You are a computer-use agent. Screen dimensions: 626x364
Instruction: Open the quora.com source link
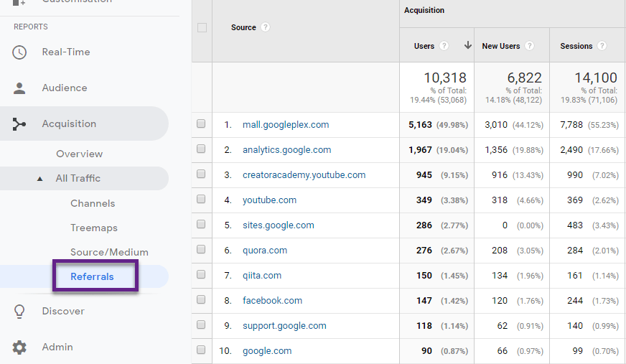[x=265, y=251]
